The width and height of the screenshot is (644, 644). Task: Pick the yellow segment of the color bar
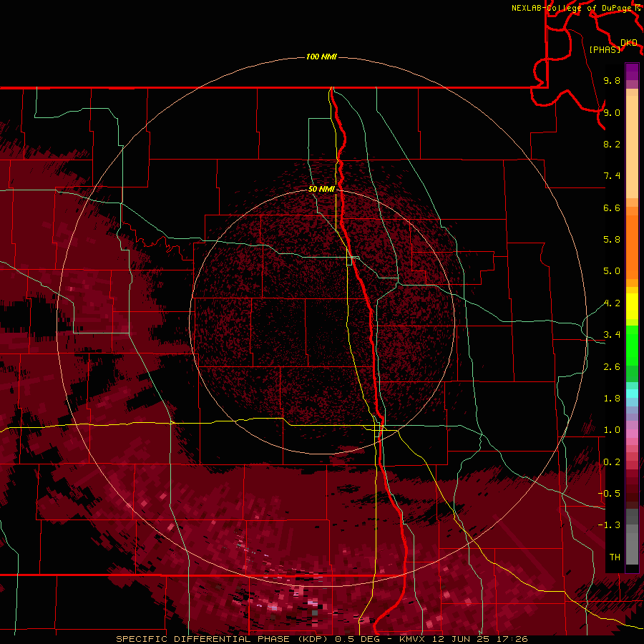[x=632, y=306]
